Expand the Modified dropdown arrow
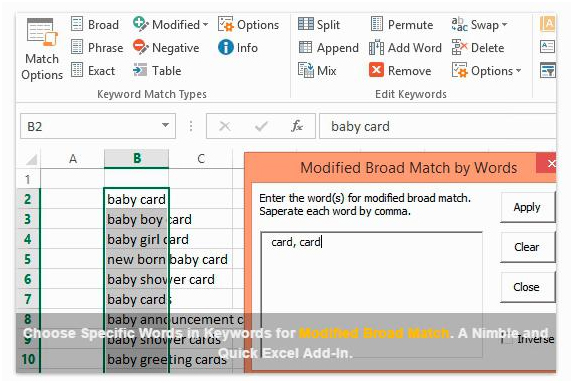573x383 pixels. [205, 24]
